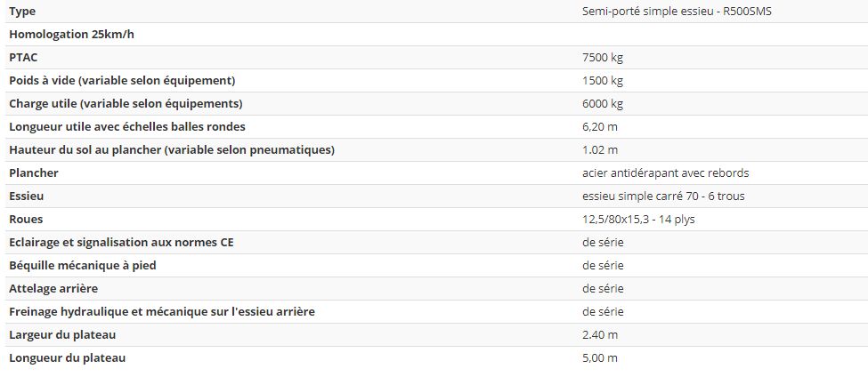This screenshot has width=868, height=377.
Task: Select the 6000 kg payload value
Action: coord(603,104)
